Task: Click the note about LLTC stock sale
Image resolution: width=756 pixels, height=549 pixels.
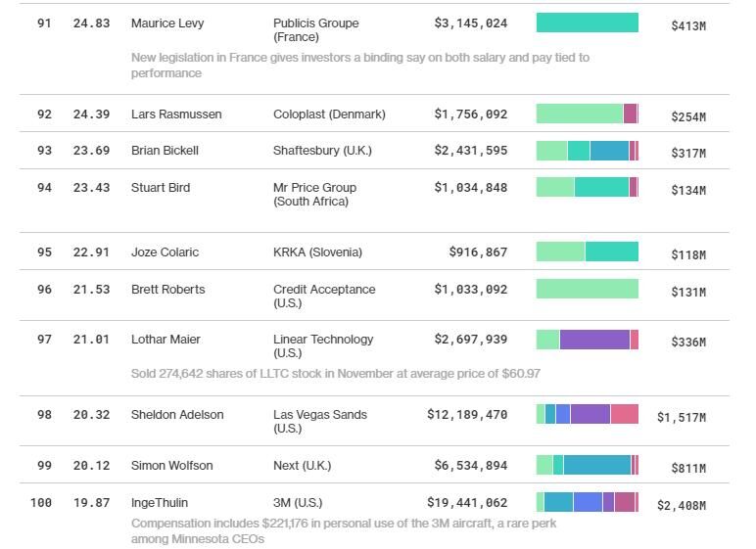Action: [x=335, y=374]
